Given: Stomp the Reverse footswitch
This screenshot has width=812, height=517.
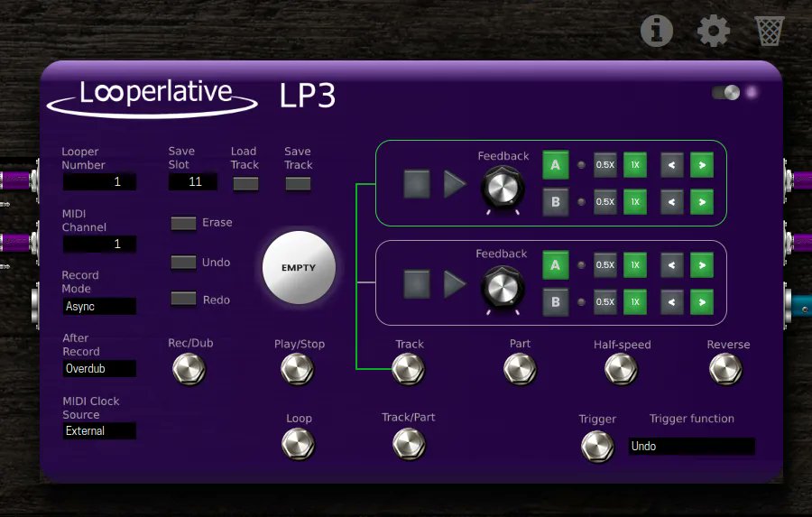Looking at the screenshot, I should coord(725,369).
